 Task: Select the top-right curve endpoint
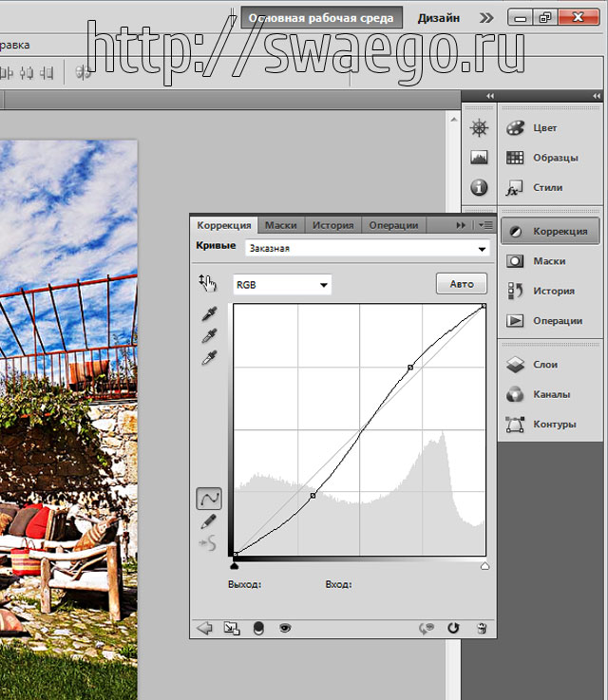pyautogui.click(x=484, y=306)
